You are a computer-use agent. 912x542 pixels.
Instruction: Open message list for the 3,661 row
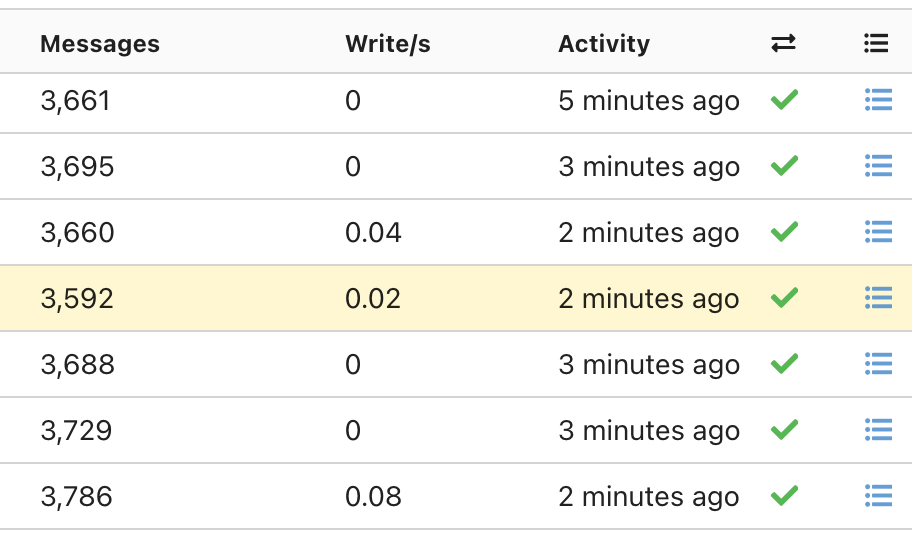coord(877,100)
